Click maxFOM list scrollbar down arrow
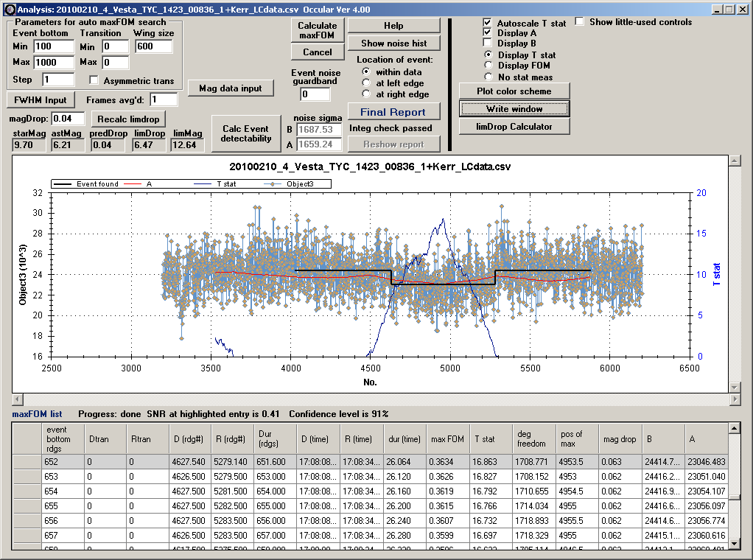Screen dimensions: 753x560 [x=734, y=544]
